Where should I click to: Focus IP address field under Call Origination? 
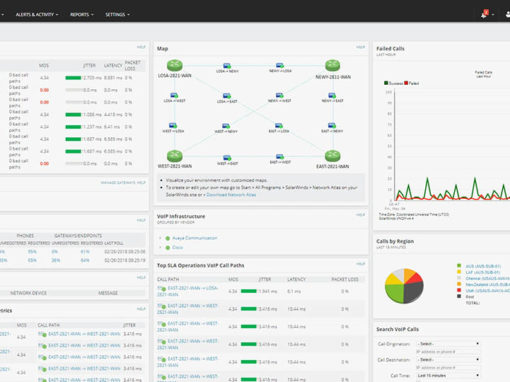click(x=448, y=352)
